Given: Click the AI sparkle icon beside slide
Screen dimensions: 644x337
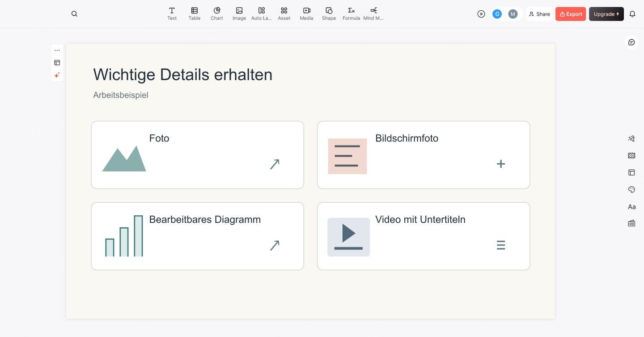Looking at the screenshot, I should point(57,75).
